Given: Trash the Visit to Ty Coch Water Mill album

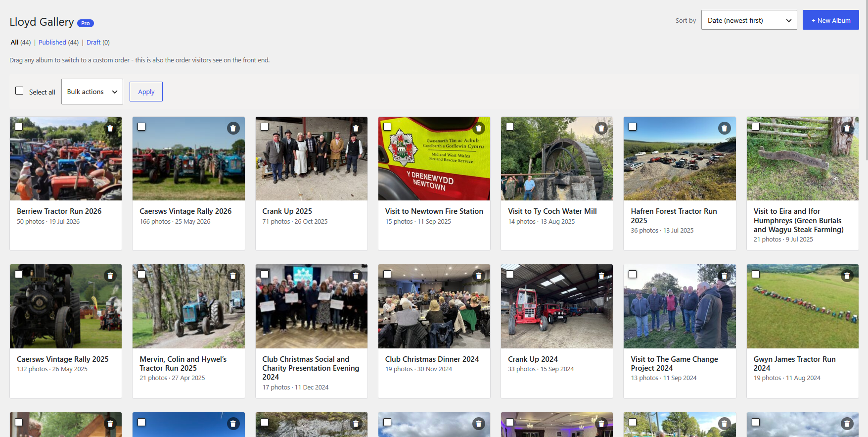Looking at the screenshot, I should 601,128.
